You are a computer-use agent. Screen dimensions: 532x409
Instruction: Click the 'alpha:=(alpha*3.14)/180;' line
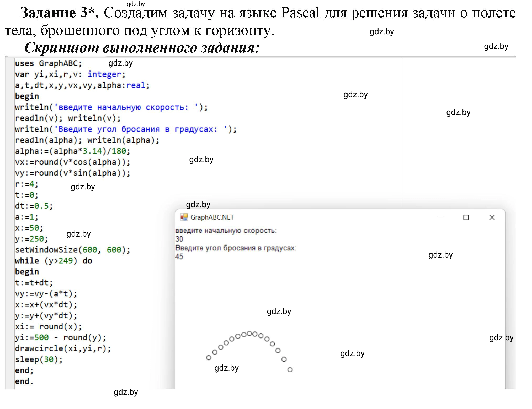[73, 151]
